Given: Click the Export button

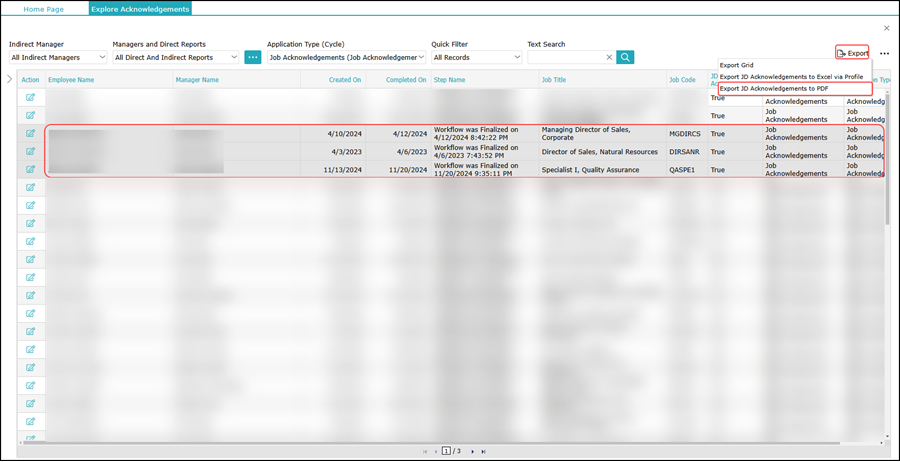Looking at the screenshot, I should click(852, 53).
